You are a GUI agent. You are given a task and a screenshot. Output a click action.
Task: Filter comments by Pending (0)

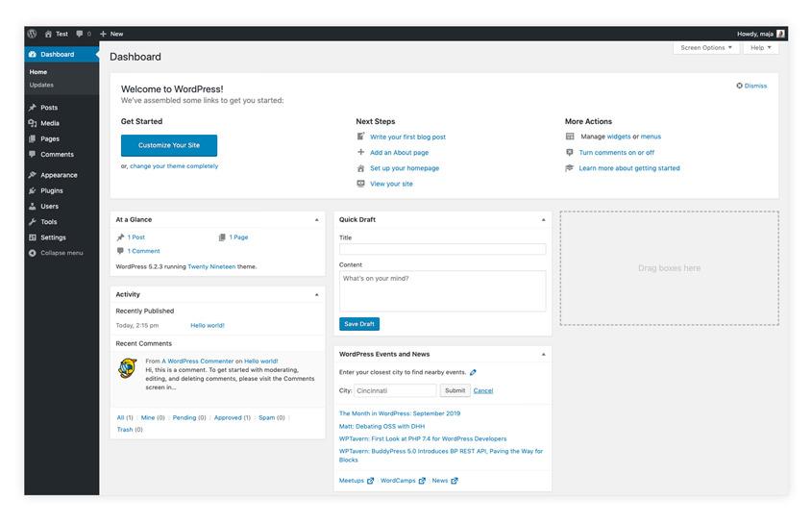pyautogui.click(x=189, y=417)
